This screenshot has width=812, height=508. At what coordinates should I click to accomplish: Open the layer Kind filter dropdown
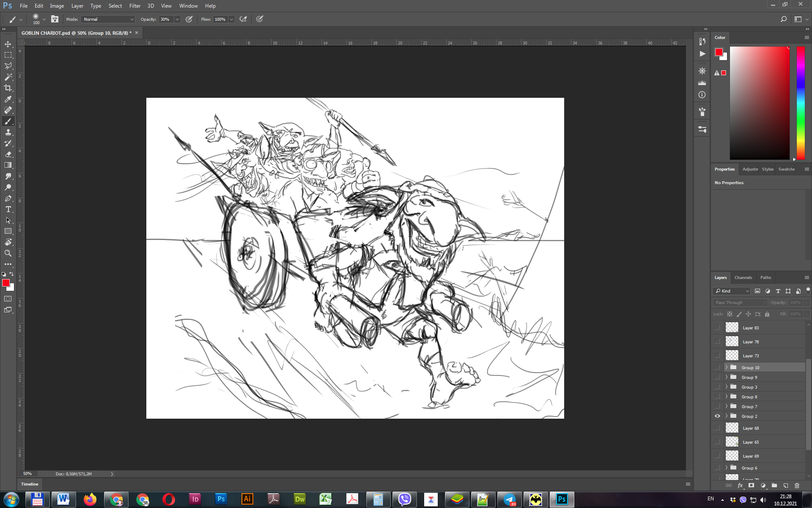coord(732,291)
